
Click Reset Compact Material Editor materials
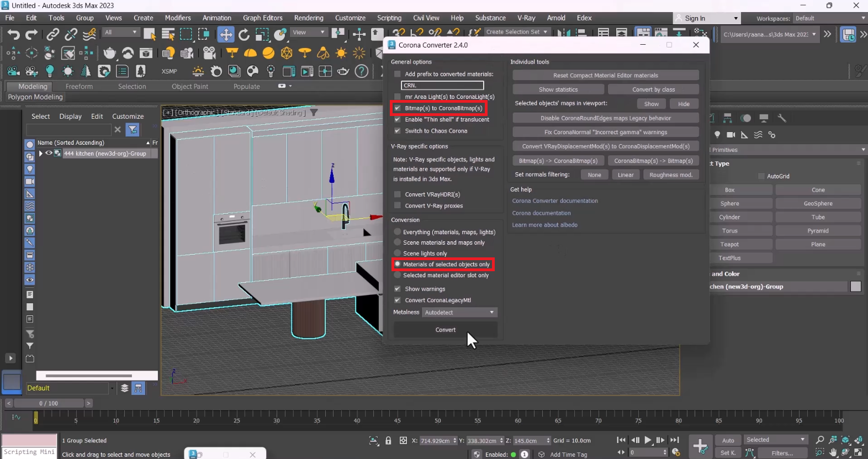(606, 75)
